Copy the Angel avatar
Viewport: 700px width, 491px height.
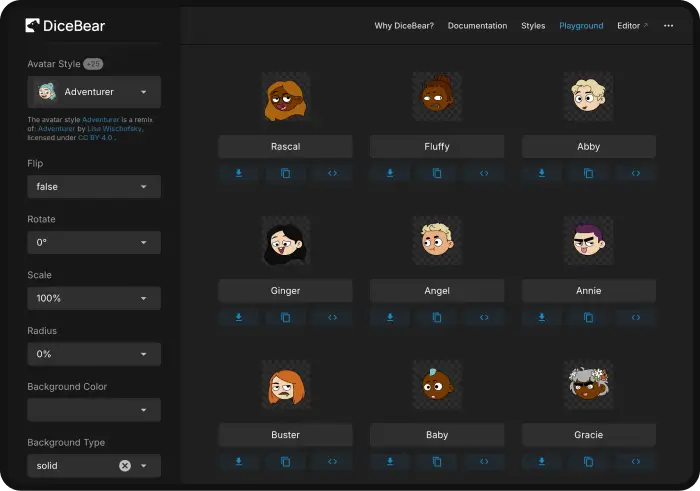(437, 317)
